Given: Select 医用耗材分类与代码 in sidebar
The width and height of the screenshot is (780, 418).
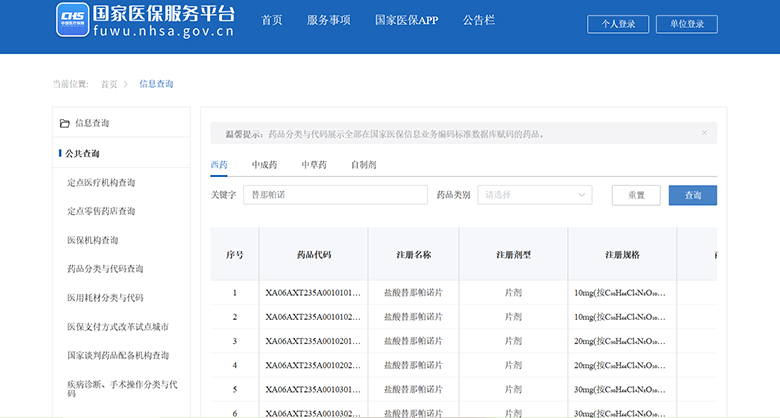Looking at the screenshot, I should tap(105, 298).
